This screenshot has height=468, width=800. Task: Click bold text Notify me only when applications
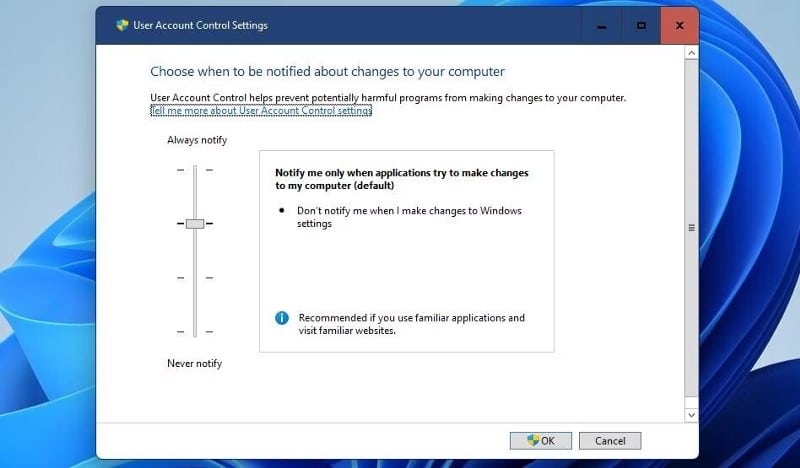[402, 179]
